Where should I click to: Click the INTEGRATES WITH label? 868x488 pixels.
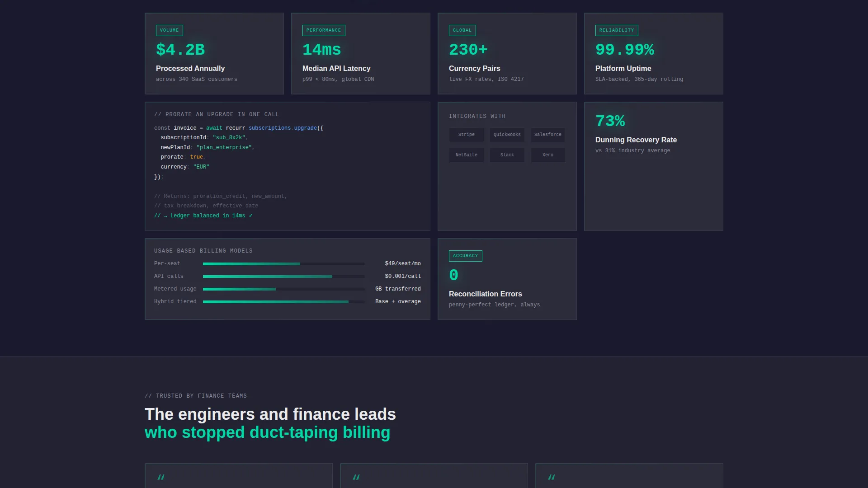pyautogui.click(x=477, y=116)
